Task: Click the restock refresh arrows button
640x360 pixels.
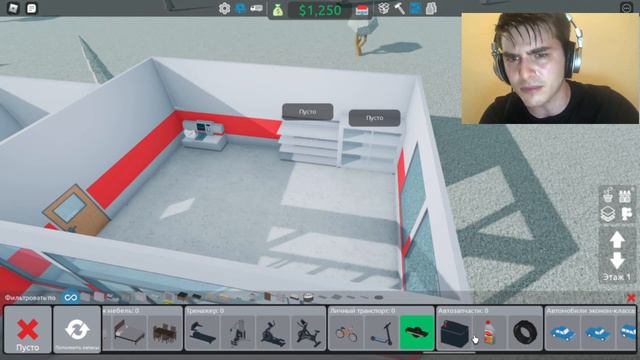Action: click(x=77, y=330)
